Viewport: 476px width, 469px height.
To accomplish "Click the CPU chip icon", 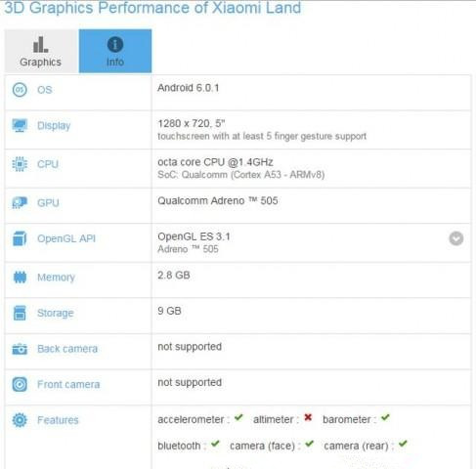I will pos(20,164).
